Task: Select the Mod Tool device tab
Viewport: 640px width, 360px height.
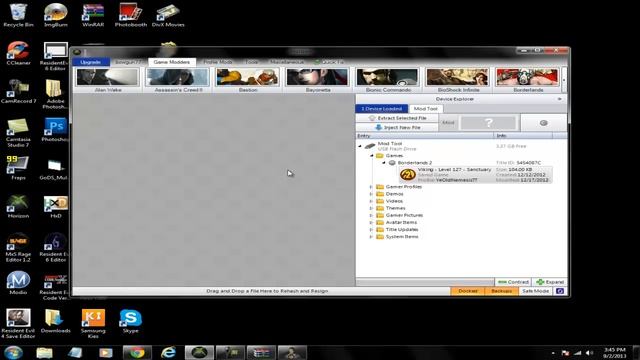Action: 426,109
